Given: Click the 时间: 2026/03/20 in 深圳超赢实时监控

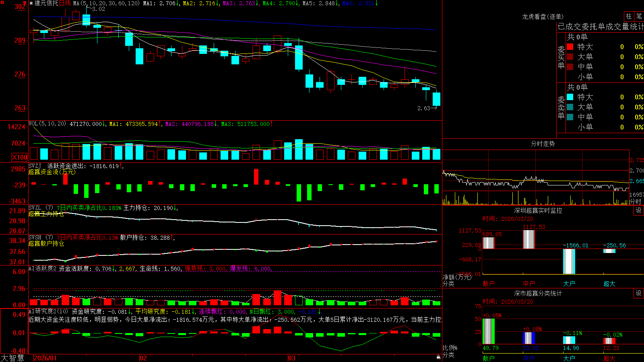Looking at the screenshot, I should (x=508, y=219).
